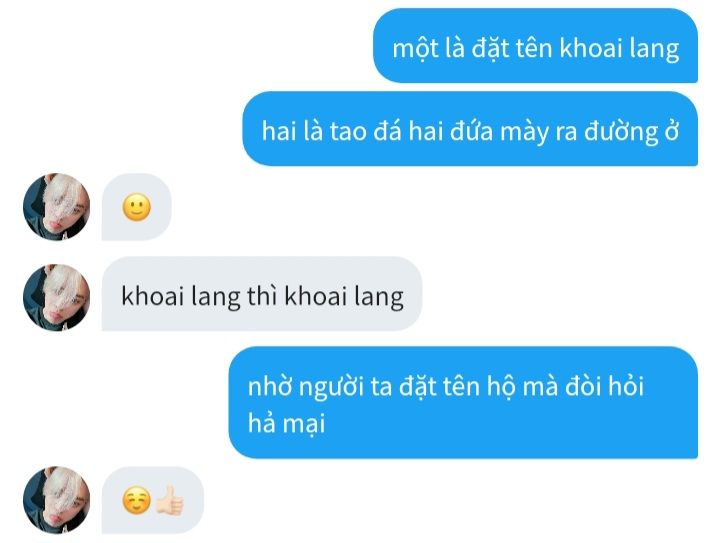Tap the thumbs up emoji

click(x=170, y=500)
